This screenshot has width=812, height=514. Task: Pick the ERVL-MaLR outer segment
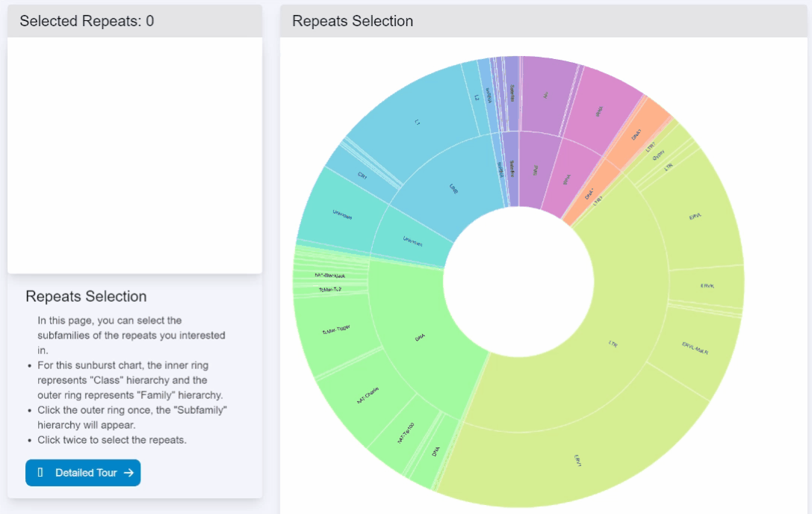[x=695, y=348]
